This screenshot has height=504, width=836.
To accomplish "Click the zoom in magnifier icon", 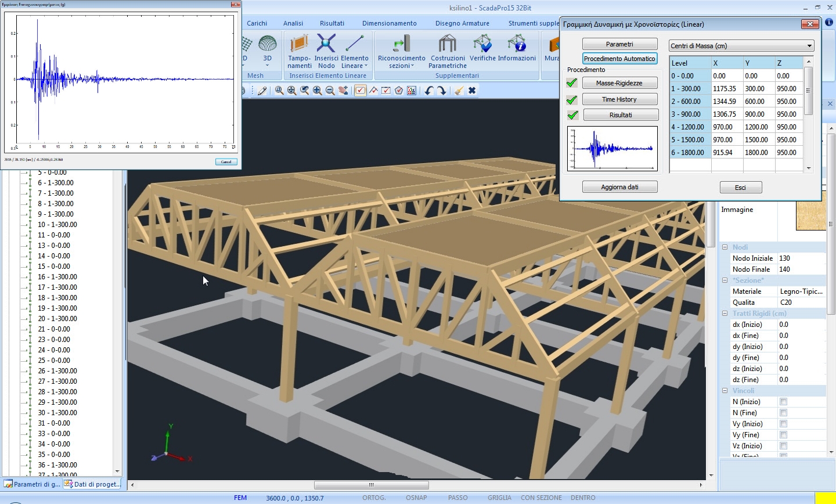I will 317,91.
